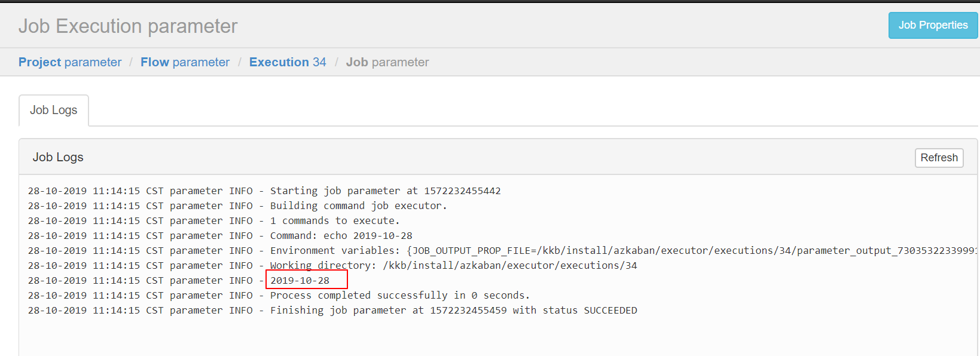Click the '2019-10-28' output log line
The width and height of the screenshot is (980, 356).
pyautogui.click(x=179, y=281)
